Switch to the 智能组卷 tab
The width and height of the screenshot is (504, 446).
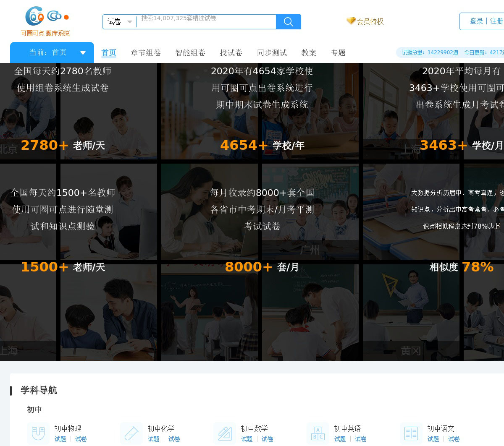190,53
